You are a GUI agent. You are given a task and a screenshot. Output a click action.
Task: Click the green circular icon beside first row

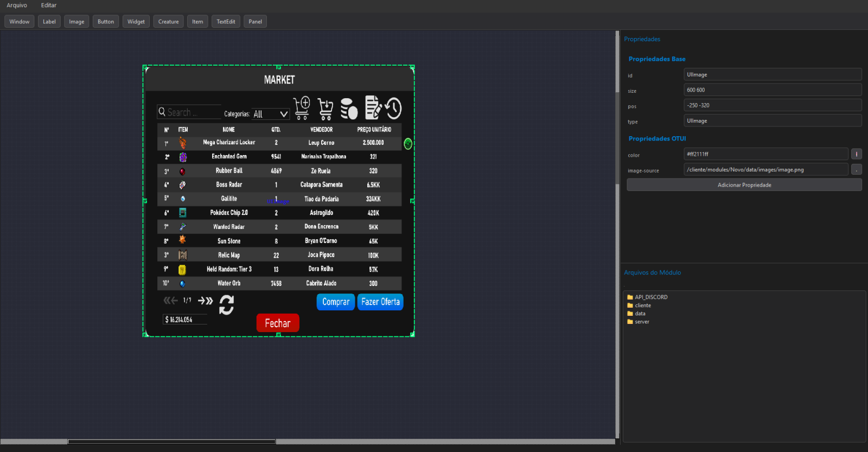408,144
